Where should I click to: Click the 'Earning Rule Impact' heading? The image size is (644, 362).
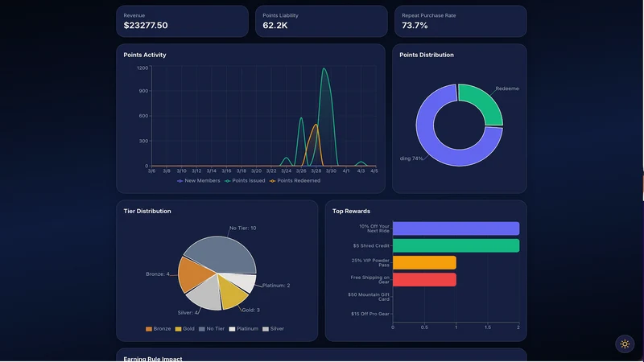[153, 359]
